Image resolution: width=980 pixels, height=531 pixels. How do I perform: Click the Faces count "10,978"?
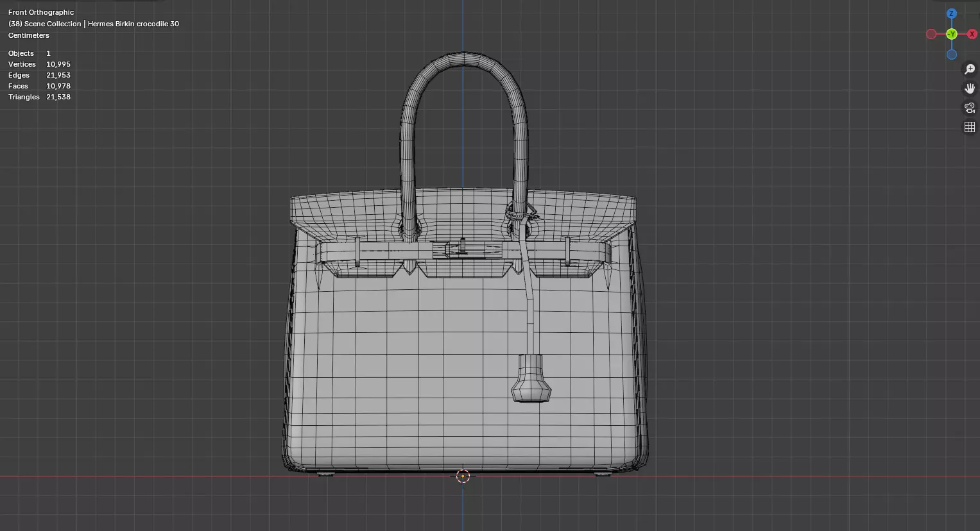[x=58, y=86]
